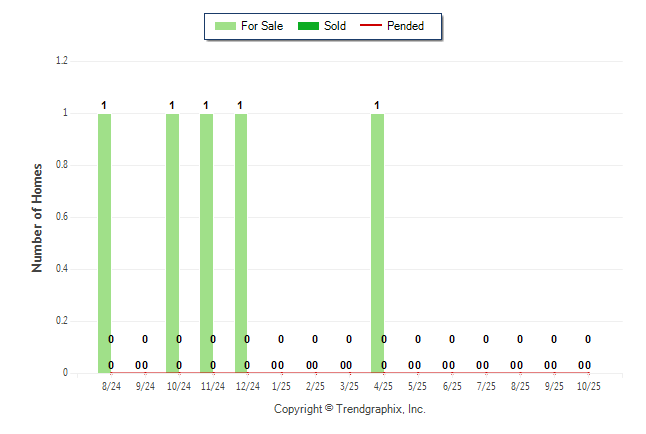Toggle the Pended series legend label
This screenshot has height=434, width=646.
click(405, 26)
